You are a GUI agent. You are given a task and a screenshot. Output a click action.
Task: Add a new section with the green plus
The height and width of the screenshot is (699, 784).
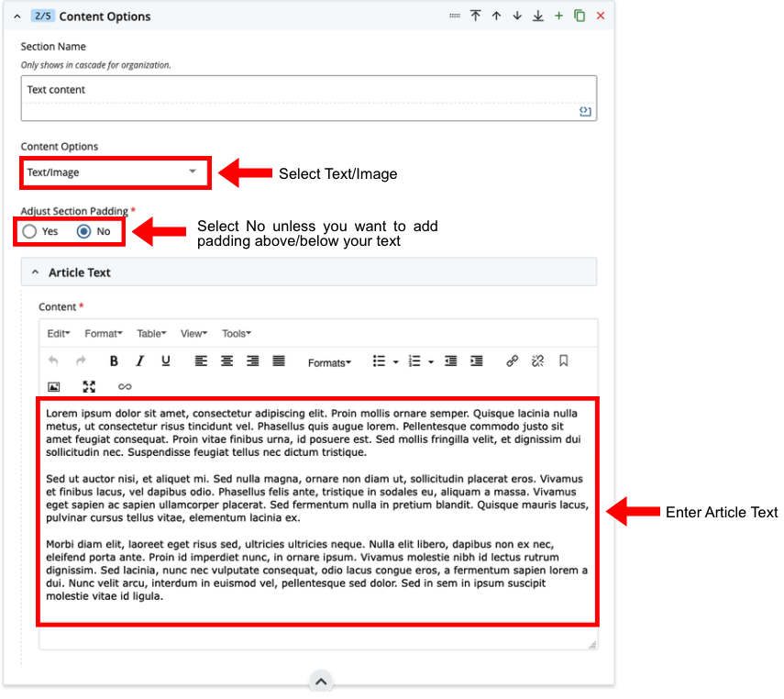pyautogui.click(x=558, y=17)
